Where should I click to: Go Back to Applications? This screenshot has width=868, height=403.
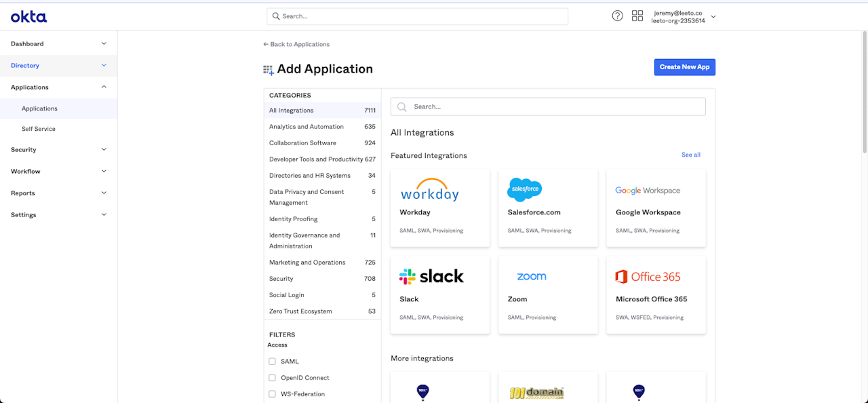coord(296,44)
